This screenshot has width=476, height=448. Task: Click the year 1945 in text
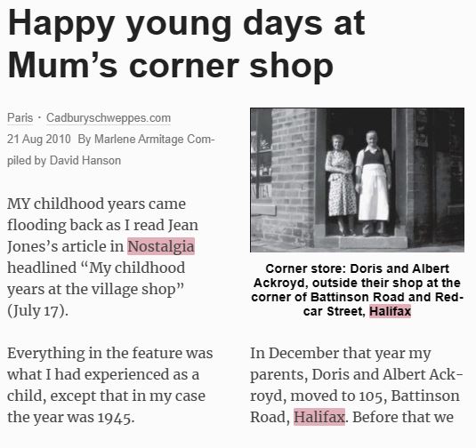click(x=117, y=417)
